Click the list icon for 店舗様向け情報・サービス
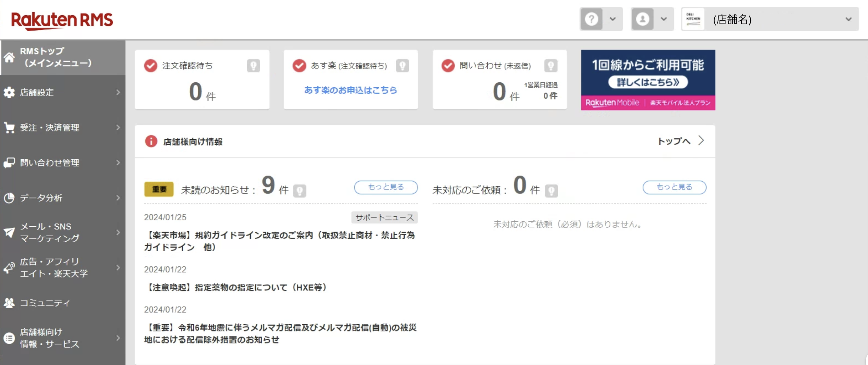The width and height of the screenshot is (868, 365). (x=9, y=338)
